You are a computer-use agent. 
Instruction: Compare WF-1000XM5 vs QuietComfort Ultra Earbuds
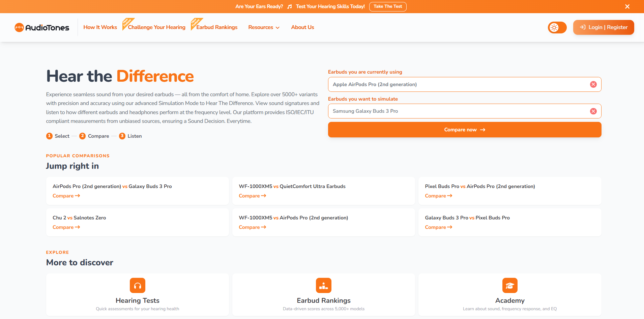point(252,196)
